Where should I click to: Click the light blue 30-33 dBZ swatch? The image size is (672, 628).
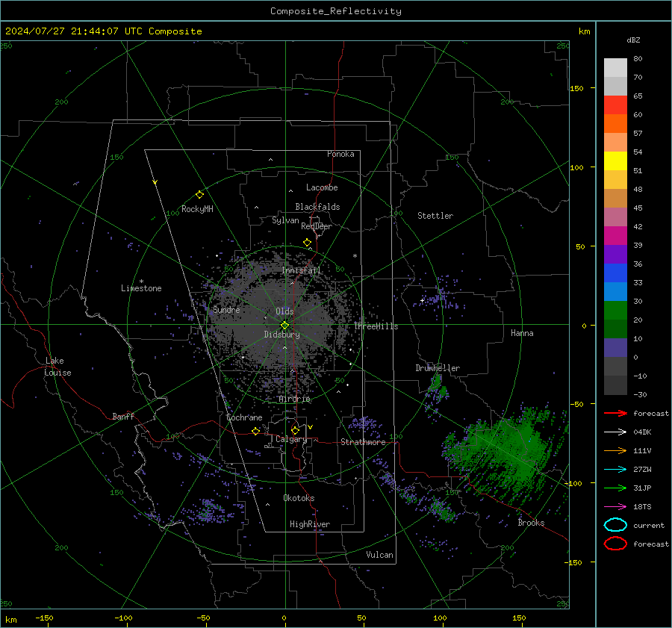pos(615,291)
